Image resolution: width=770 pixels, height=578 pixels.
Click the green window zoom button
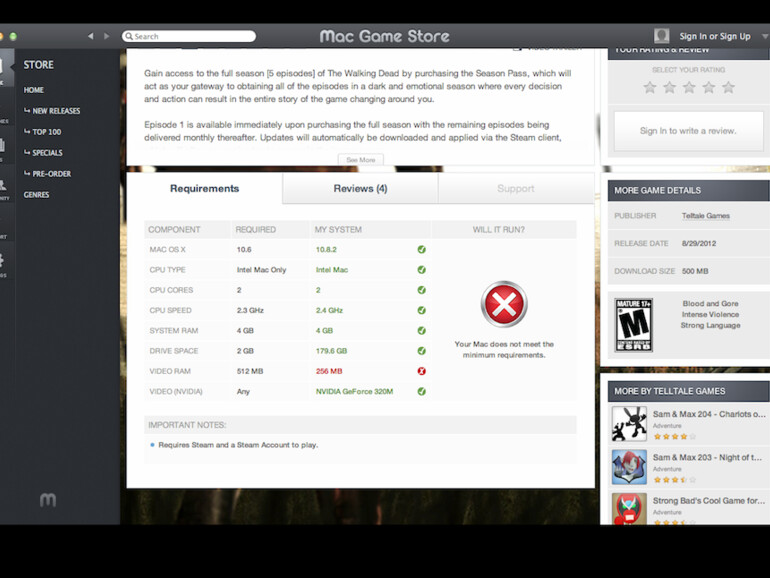[x=13, y=36]
